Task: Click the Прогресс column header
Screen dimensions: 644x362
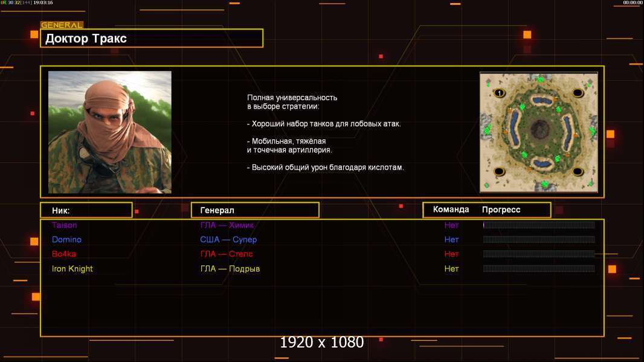Action: click(x=501, y=210)
